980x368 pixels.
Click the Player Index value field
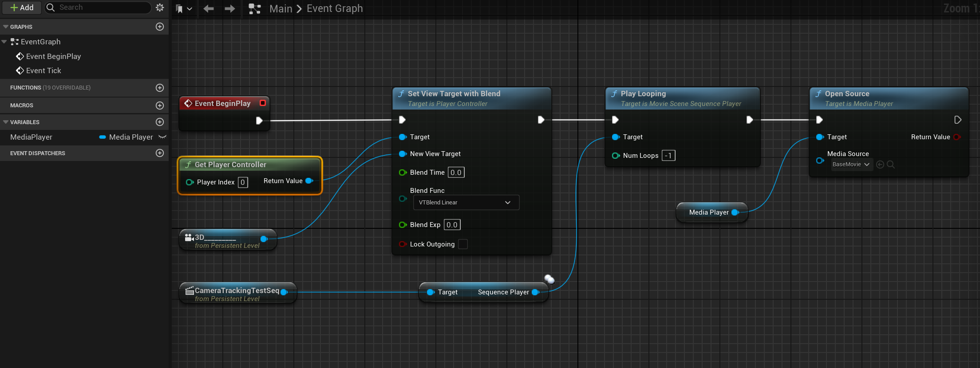(x=243, y=182)
